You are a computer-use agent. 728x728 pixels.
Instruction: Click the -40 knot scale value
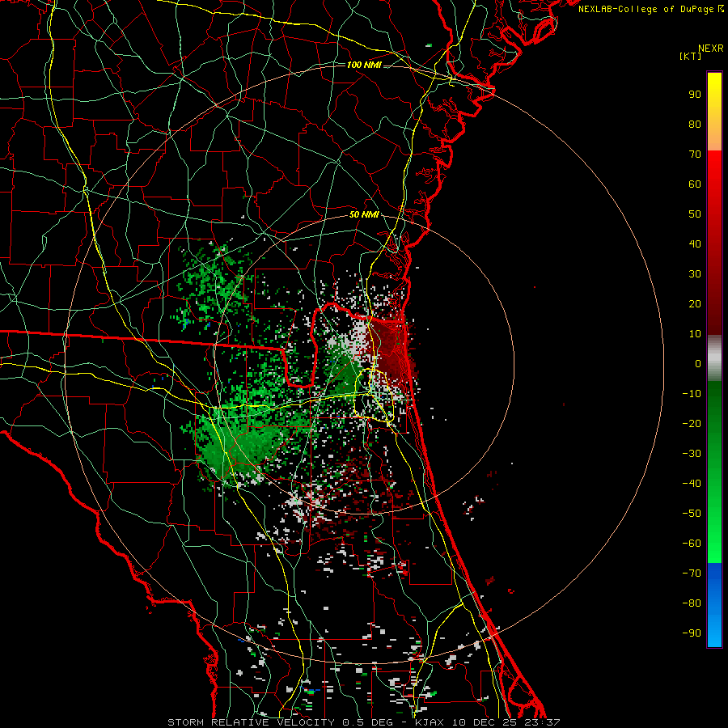coord(692,484)
